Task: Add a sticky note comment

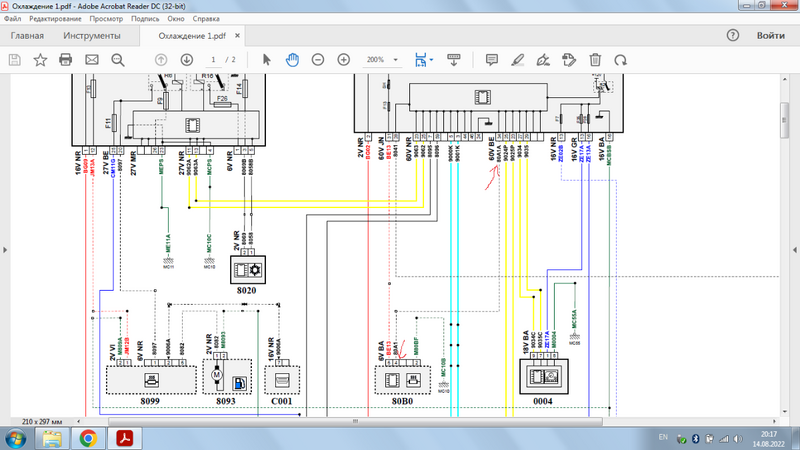Action: tap(492, 60)
